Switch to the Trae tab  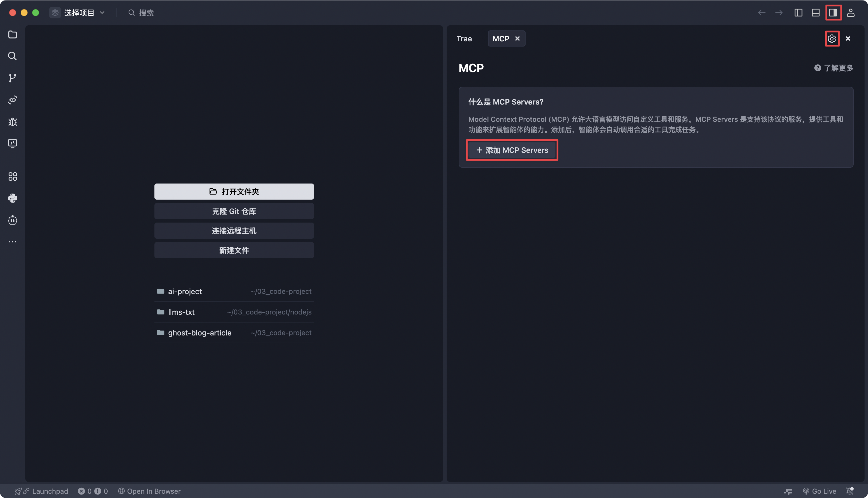(x=464, y=39)
